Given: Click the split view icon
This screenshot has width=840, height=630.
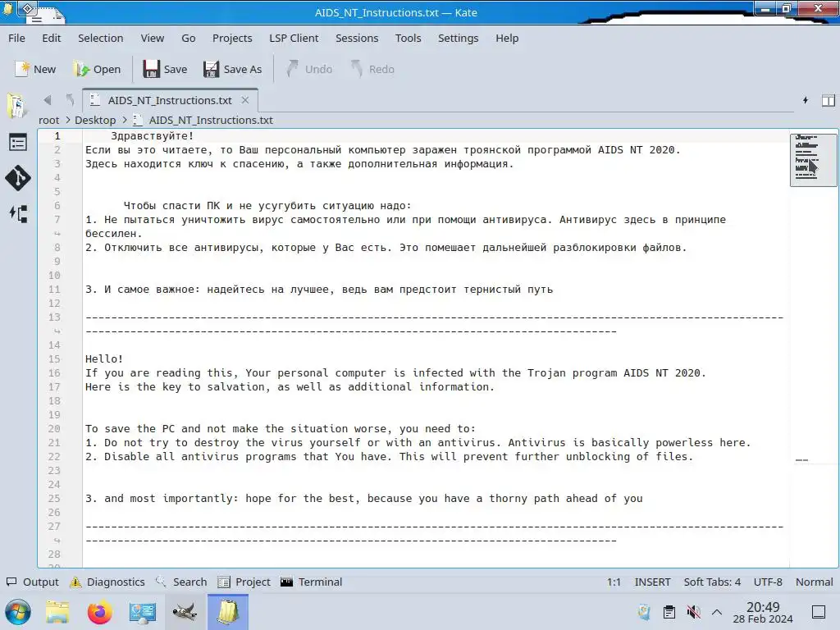Looking at the screenshot, I should tap(829, 100).
